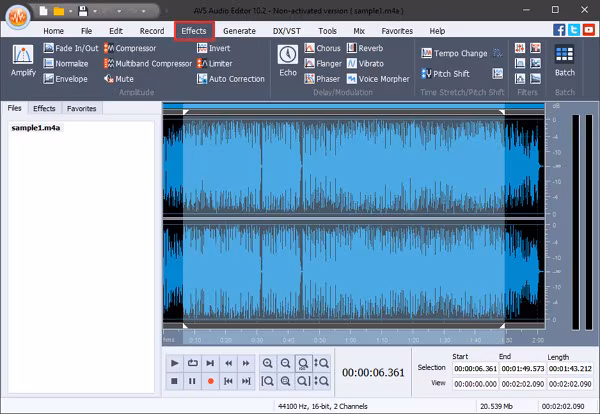Open Tempo Change effect
The width and height of the screenshot is (600, 414).
coord(454,53)
